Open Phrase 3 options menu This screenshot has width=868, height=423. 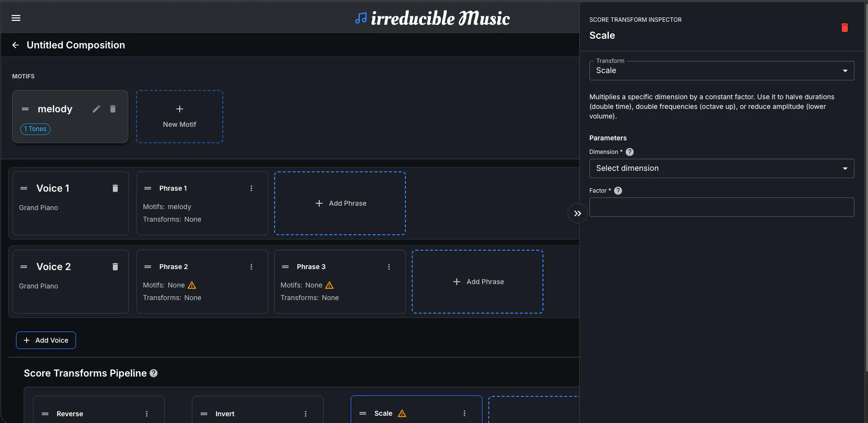(389, 267)
